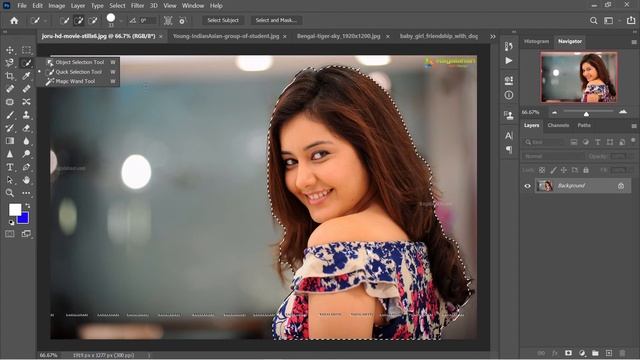
Task: Choose Add to Selection brush mode
Action: point(79,20)
